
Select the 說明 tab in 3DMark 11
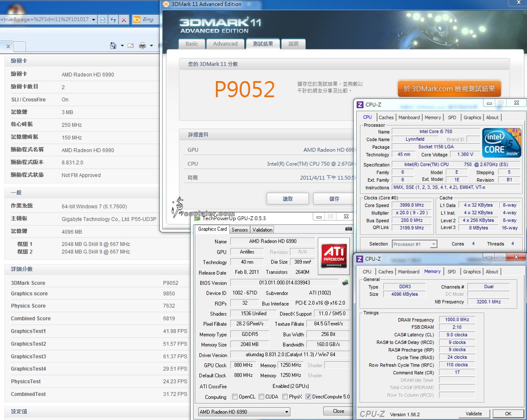pyautogui.click(x=293, y=44)
